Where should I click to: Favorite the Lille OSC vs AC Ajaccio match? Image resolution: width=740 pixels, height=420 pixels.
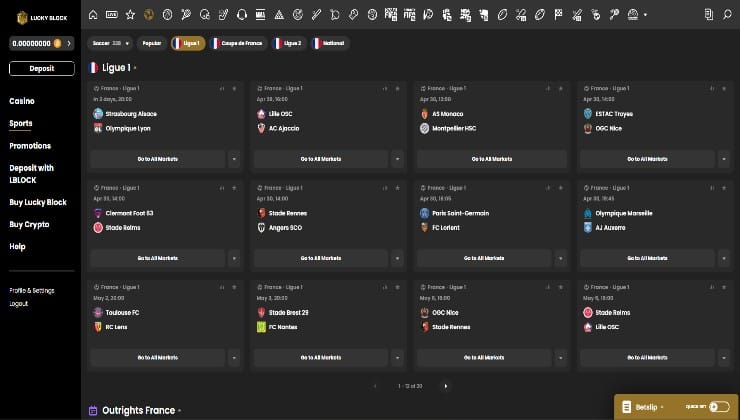pyautogui.click(x=397, y=89)
